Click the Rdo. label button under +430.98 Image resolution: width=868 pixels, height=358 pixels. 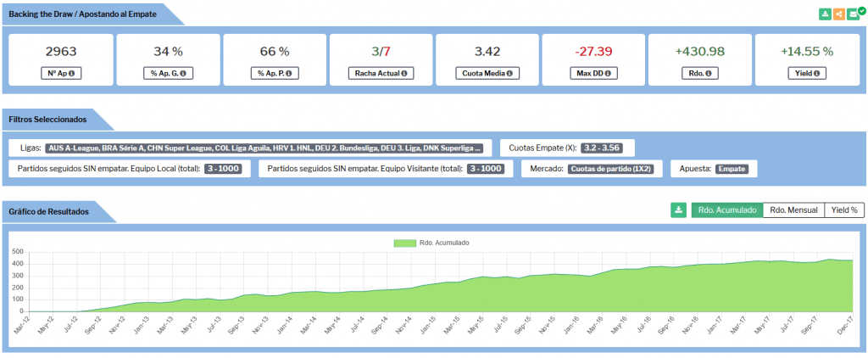coord(699,73)
